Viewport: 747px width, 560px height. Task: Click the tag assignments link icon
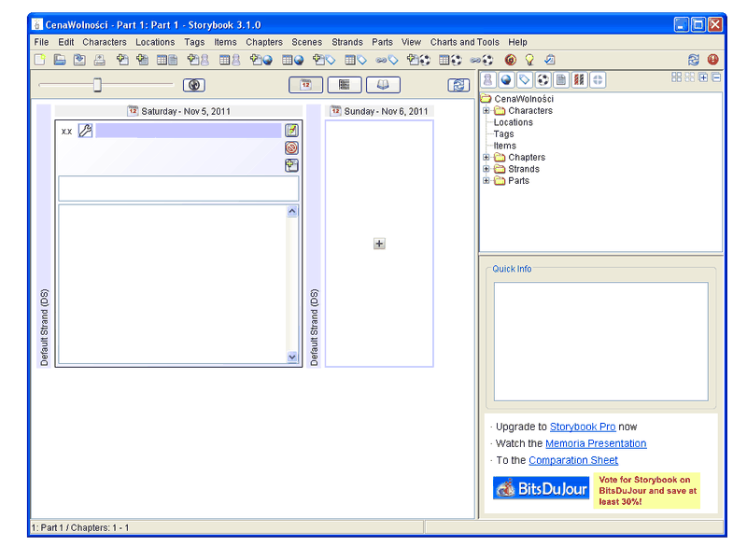[387, 60]
